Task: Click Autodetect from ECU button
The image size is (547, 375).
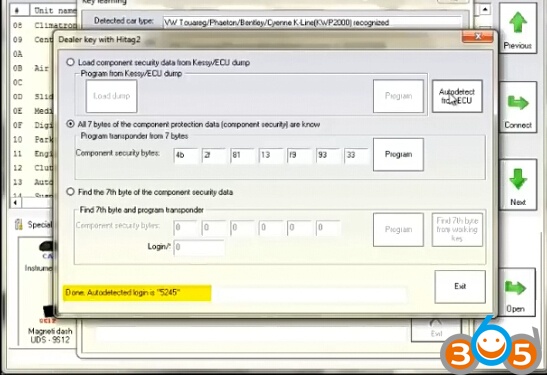Action: coord(457,96)
